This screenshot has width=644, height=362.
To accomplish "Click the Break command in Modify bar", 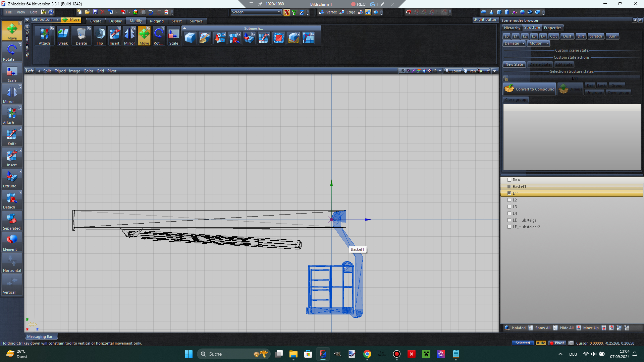I will 63,36.
